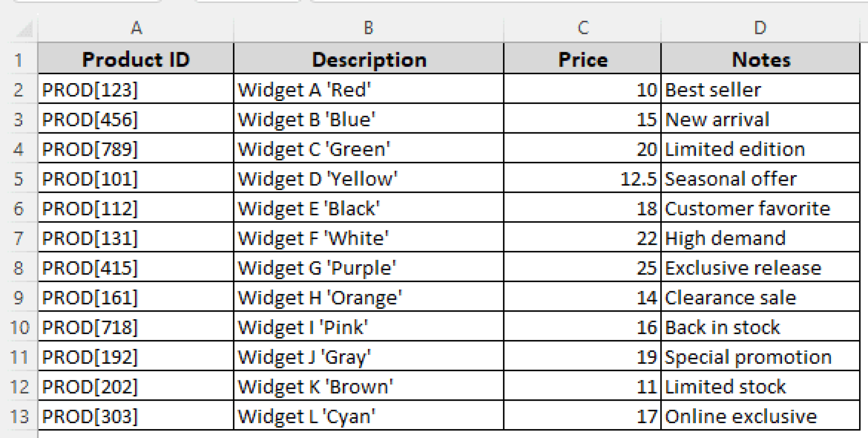Select cell containing PROD[718]
The height and width of the screenshot is (438, 868).
point(136,327)
